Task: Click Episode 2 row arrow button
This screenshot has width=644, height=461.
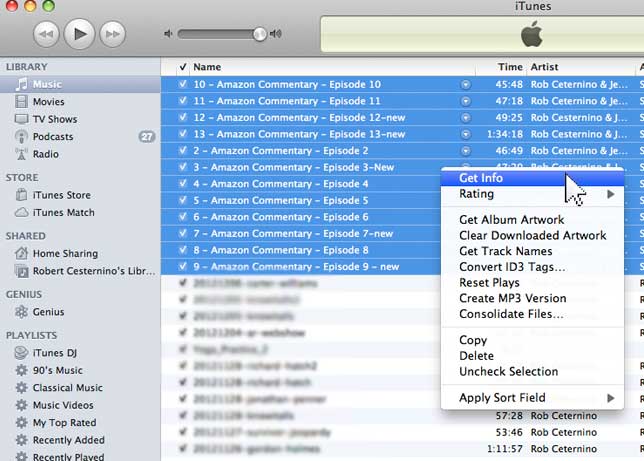Action: tap(466, 151)
